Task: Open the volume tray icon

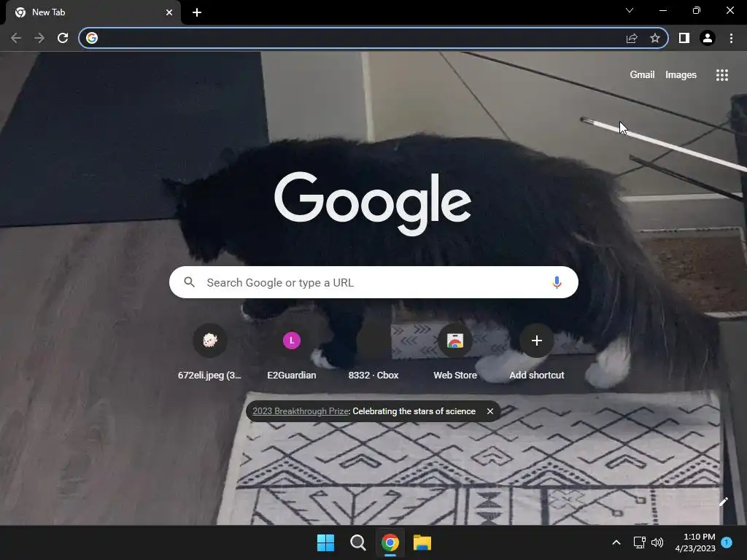Action: (657, 542)
